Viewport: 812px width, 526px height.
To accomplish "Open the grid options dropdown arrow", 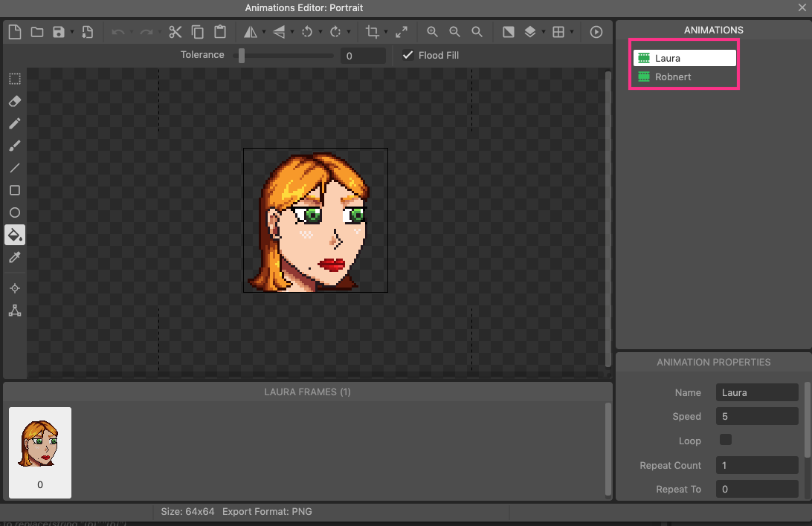I will (x=572, y=32).
